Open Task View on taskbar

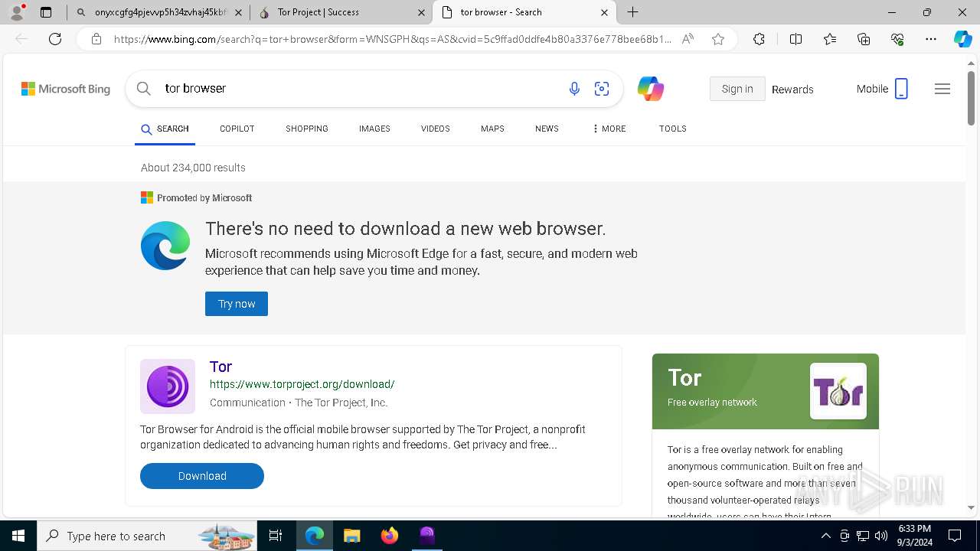click(276, 536)
